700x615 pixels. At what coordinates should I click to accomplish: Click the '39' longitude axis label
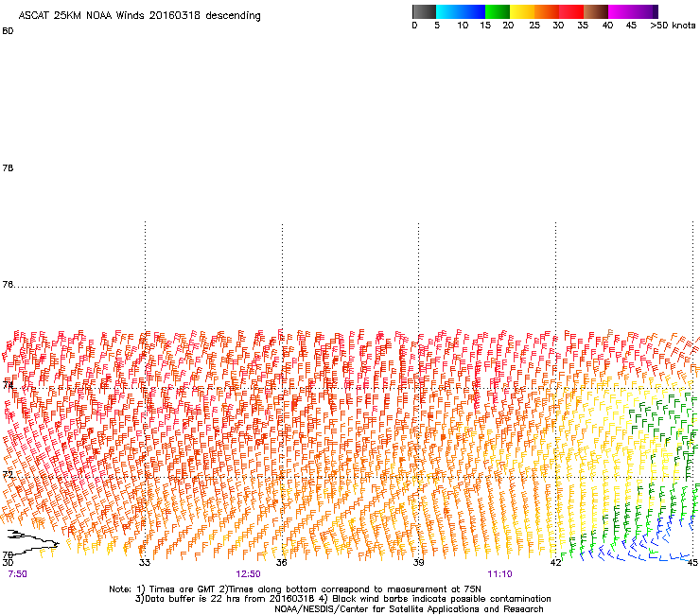pos(418,562)
